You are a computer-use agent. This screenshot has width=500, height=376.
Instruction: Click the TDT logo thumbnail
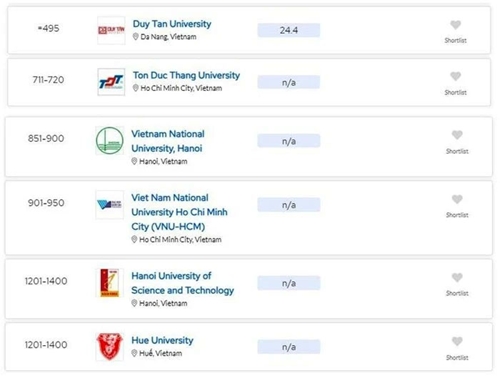point(111,82)
